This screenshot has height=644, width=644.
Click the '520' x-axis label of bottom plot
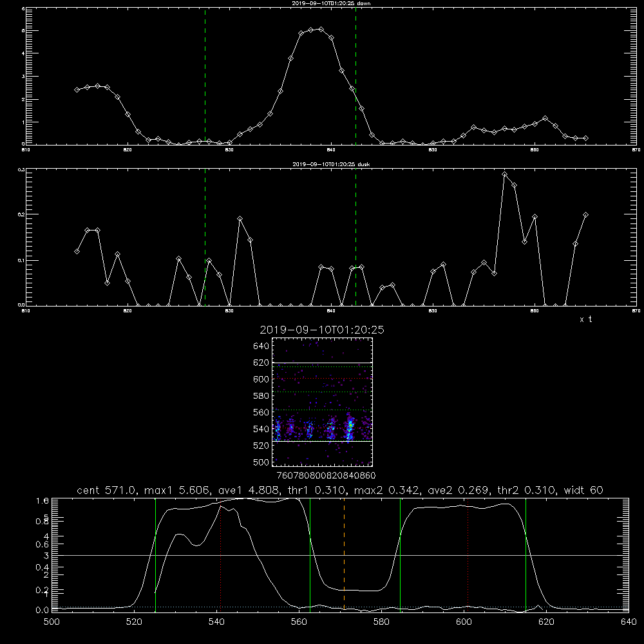(134, 622)
